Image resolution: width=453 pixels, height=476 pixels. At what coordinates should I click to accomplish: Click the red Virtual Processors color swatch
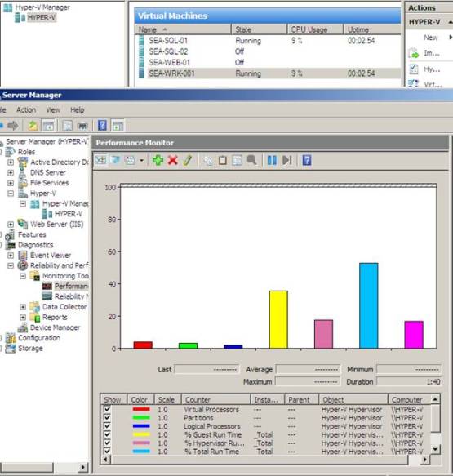[141, 409]
